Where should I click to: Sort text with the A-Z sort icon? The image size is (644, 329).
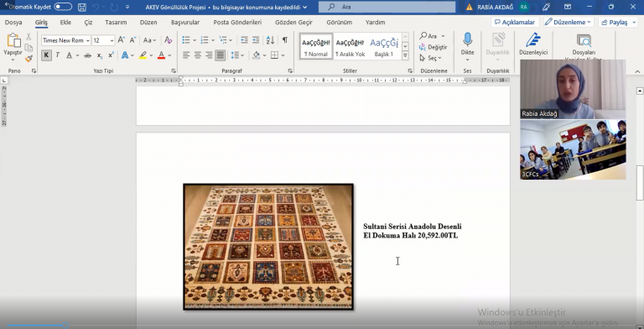pyautogui.click(x=270, y=40)
